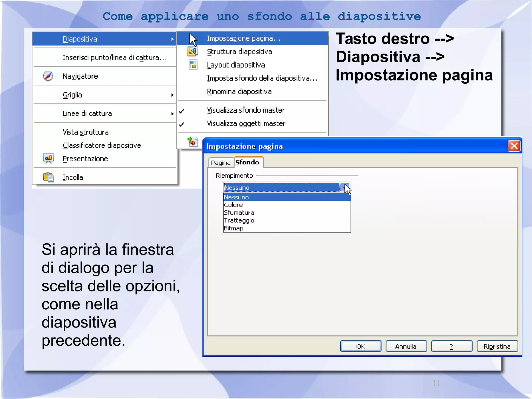Click the Incolla clipboard icon
Screen dimensions: 532x399
48,177
